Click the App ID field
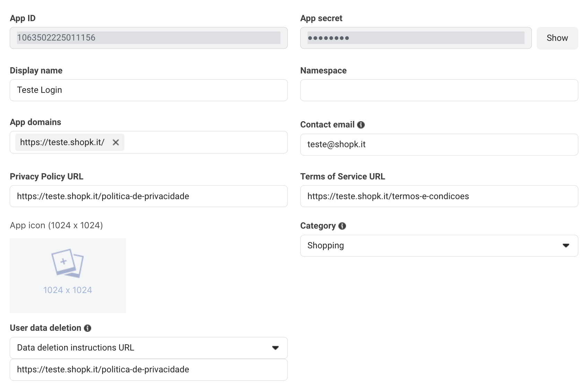This screenshot has height=390, width=588. pos(148,38)
